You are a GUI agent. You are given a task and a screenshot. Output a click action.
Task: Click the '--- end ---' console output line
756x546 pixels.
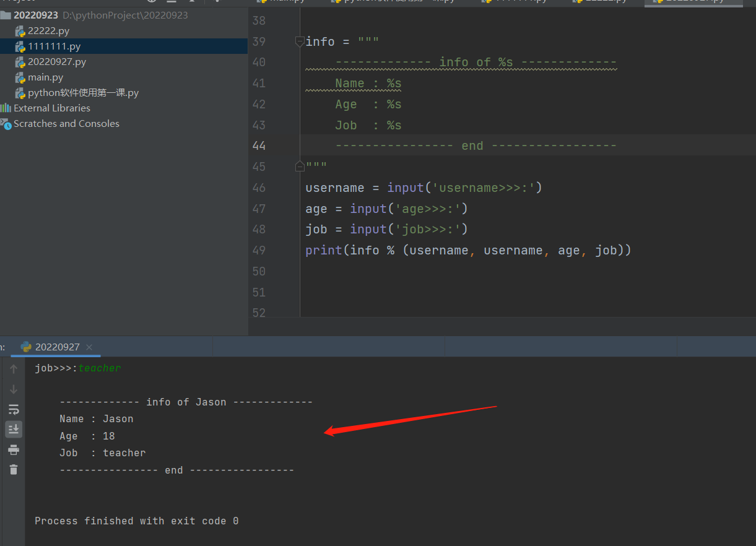click(x=176, y=470)
